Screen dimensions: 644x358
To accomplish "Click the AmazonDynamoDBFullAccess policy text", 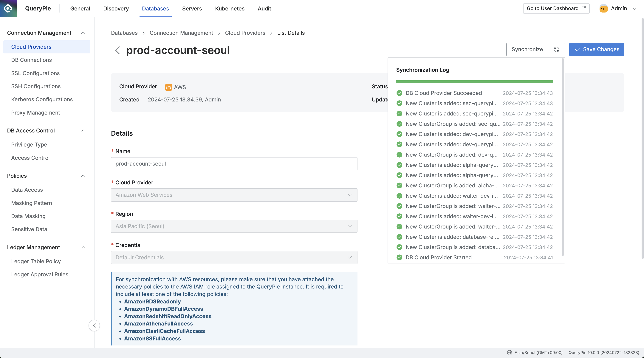I will pos(163,309).
